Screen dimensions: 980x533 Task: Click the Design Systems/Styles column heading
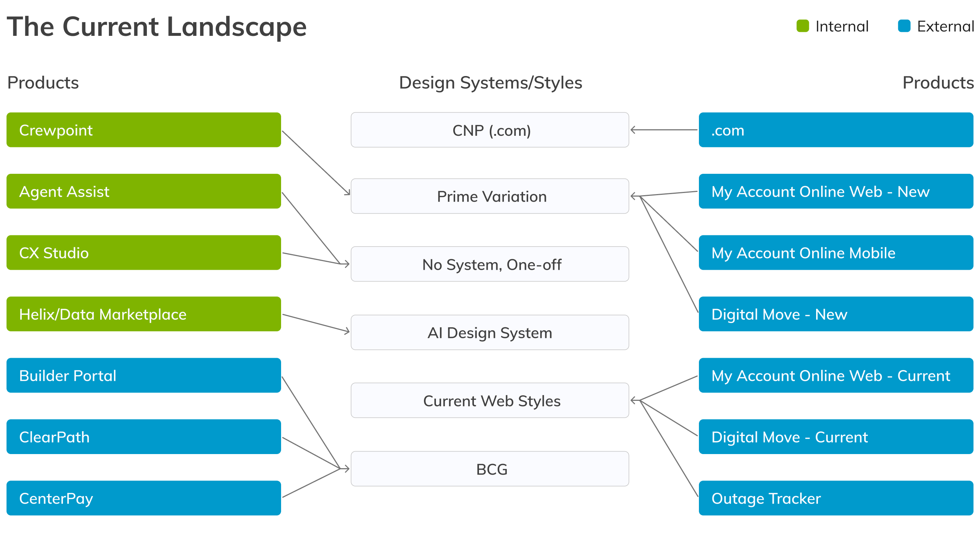pos(491,83)
